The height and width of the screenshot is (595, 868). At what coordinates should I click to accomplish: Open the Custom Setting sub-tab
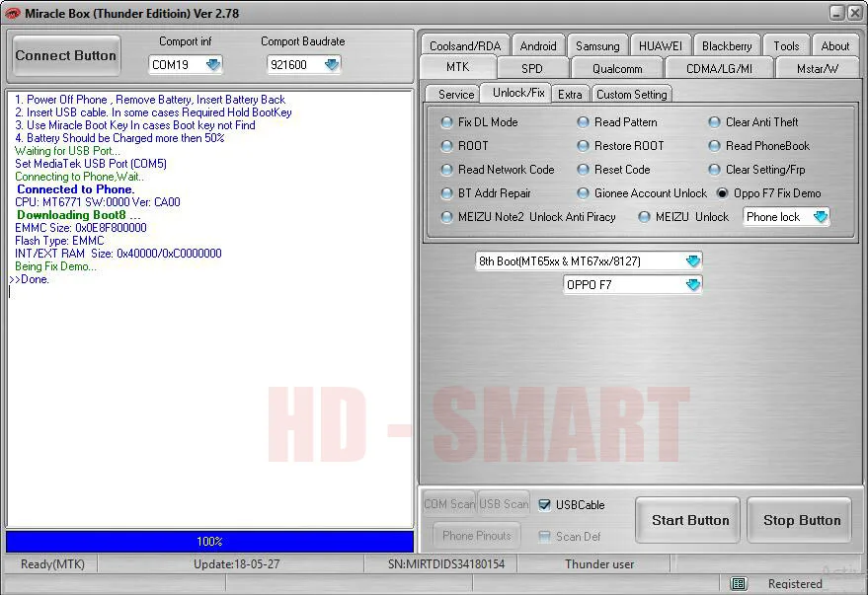[632, 95]
